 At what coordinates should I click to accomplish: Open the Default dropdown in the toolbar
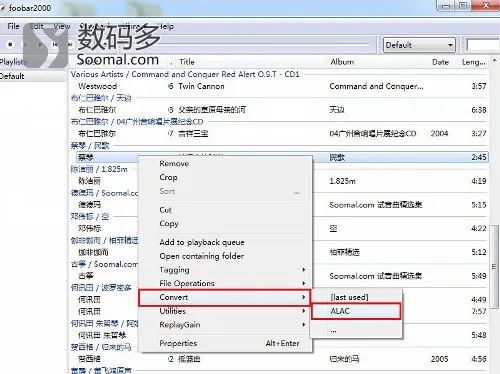pos(419,45)
